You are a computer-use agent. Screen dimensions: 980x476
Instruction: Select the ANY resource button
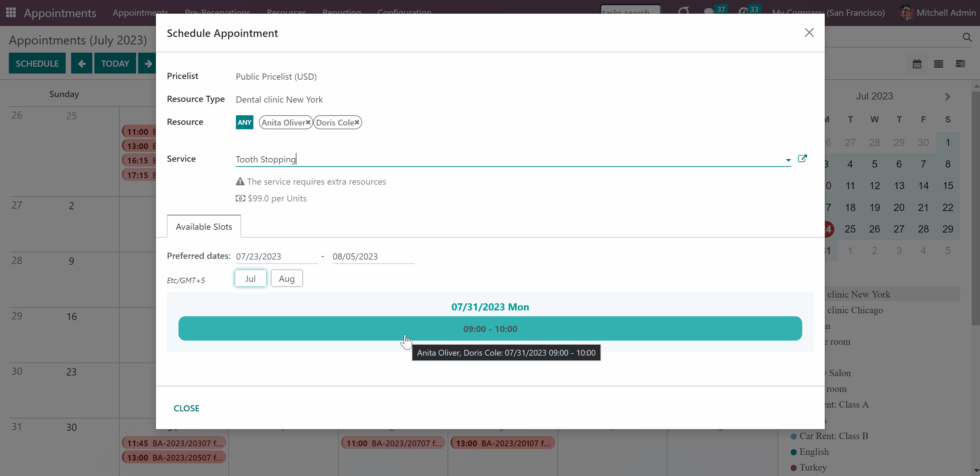pos(244,122)
